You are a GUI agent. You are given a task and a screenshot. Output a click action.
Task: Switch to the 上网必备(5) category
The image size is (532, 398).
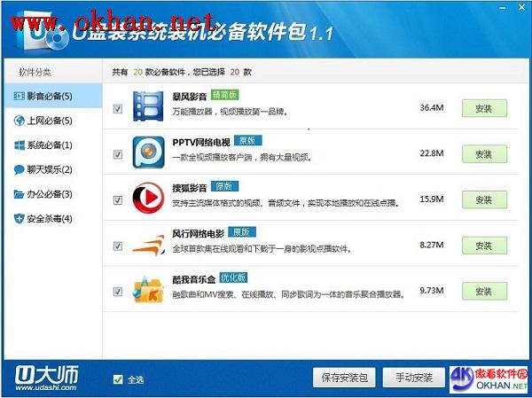(x=53, y=121)
